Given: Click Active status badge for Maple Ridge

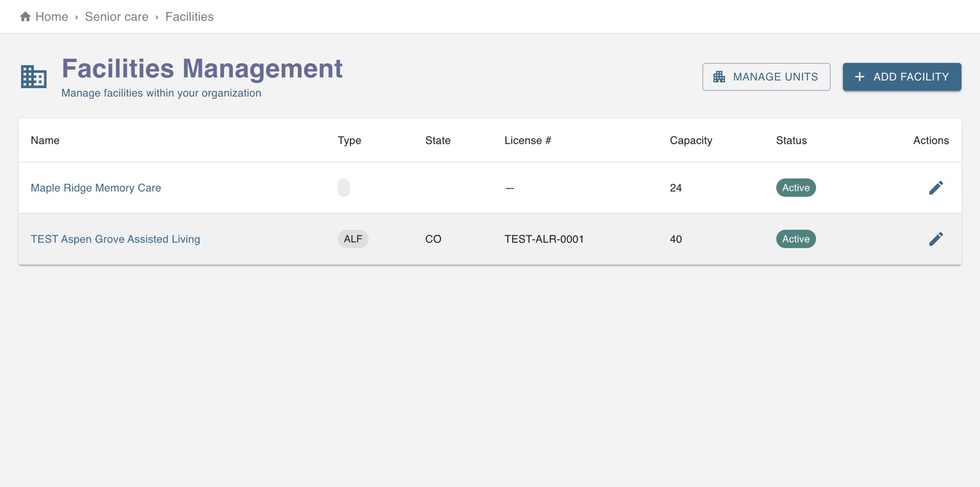Looking at the screenshot, I should [796, 187].
